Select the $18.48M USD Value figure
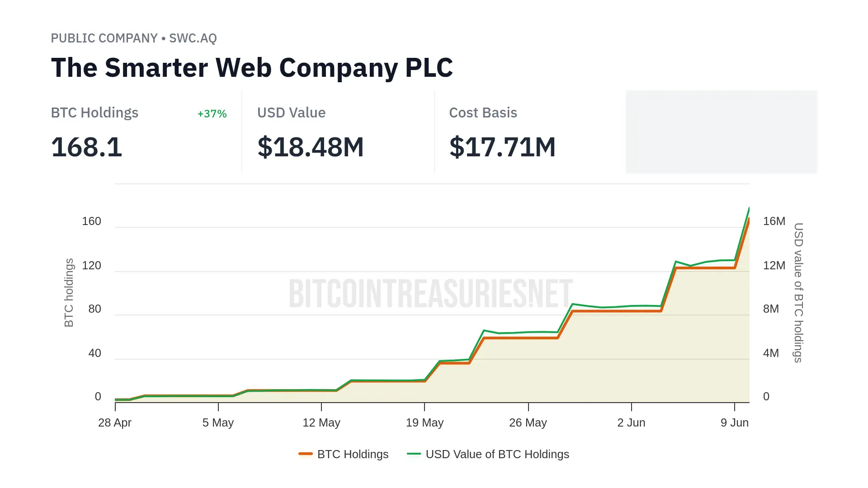The image size is (868, 488). coord(311,147)
